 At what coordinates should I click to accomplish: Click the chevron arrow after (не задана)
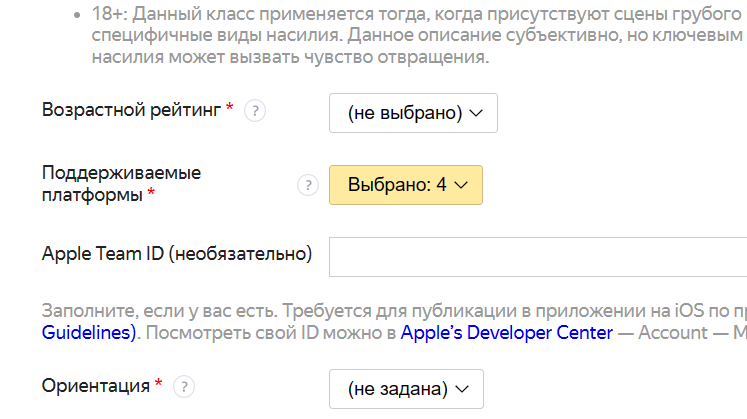tap(462, 389)
